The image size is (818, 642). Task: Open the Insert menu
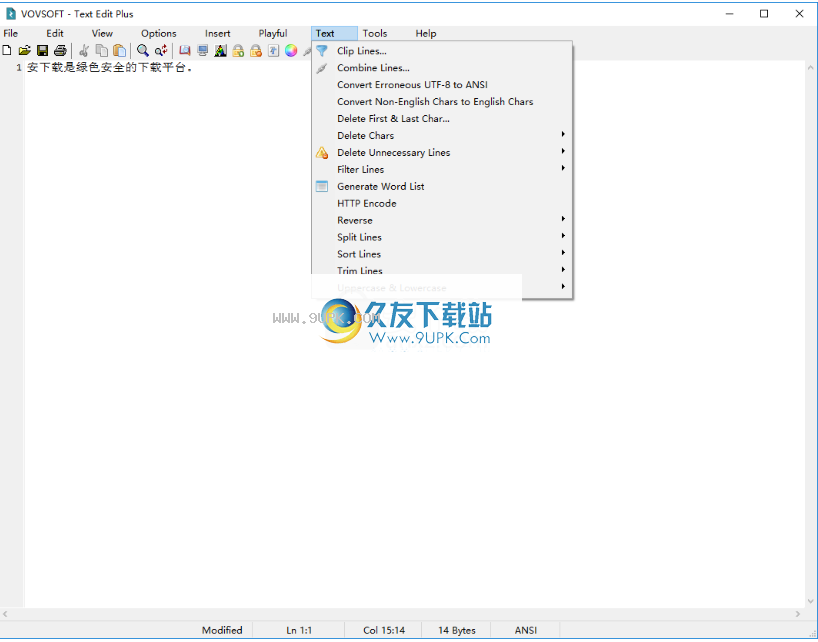[218, 33]
